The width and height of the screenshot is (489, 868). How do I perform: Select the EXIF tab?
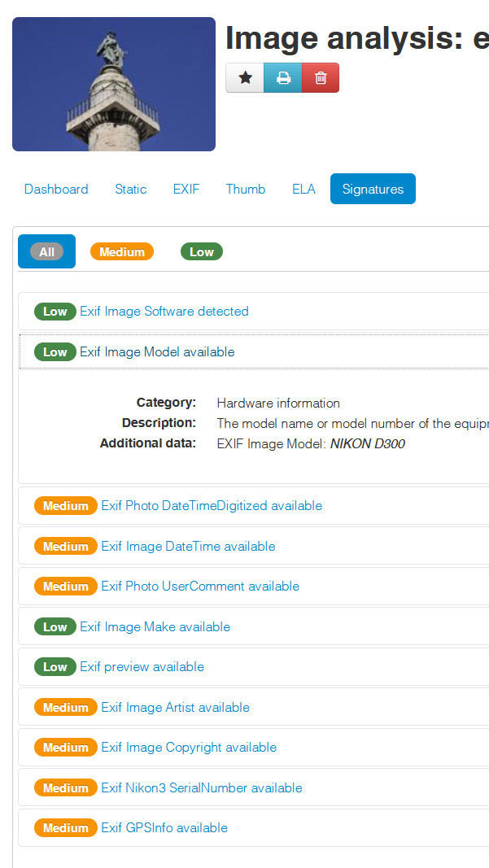pyautogui.click(x=186, y=189)
